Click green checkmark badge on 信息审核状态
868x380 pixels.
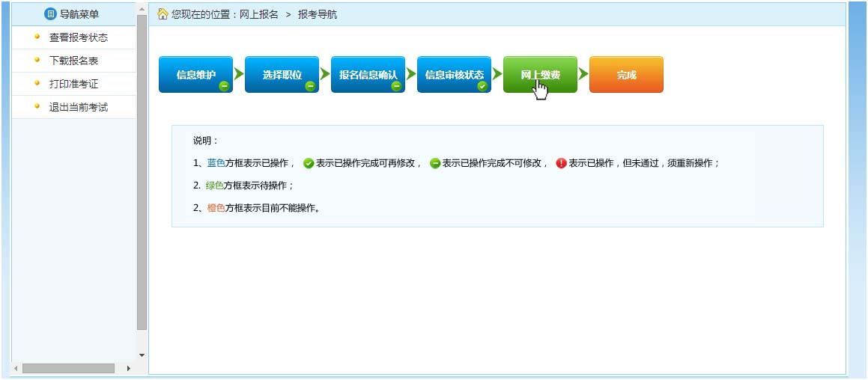482,86
